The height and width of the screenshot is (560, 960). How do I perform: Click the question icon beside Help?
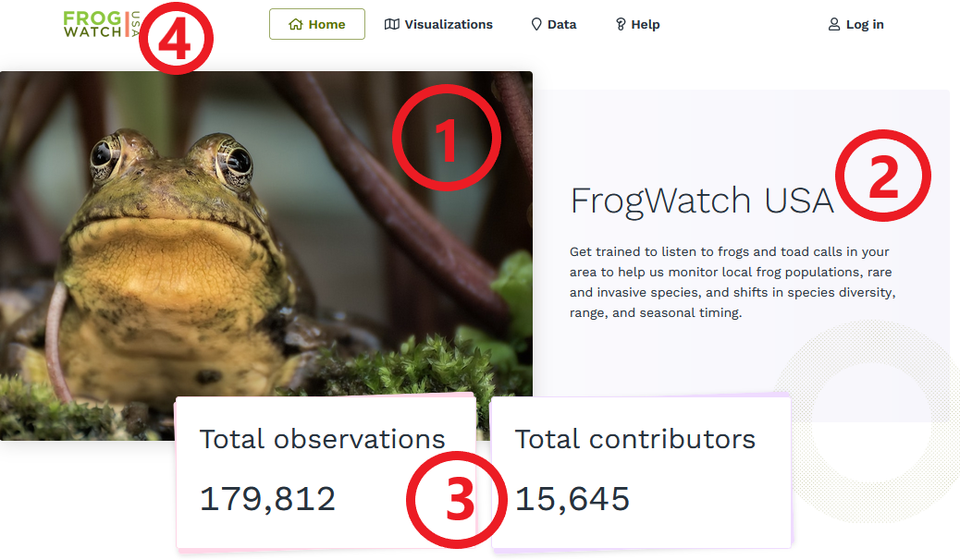click(621, 25)
